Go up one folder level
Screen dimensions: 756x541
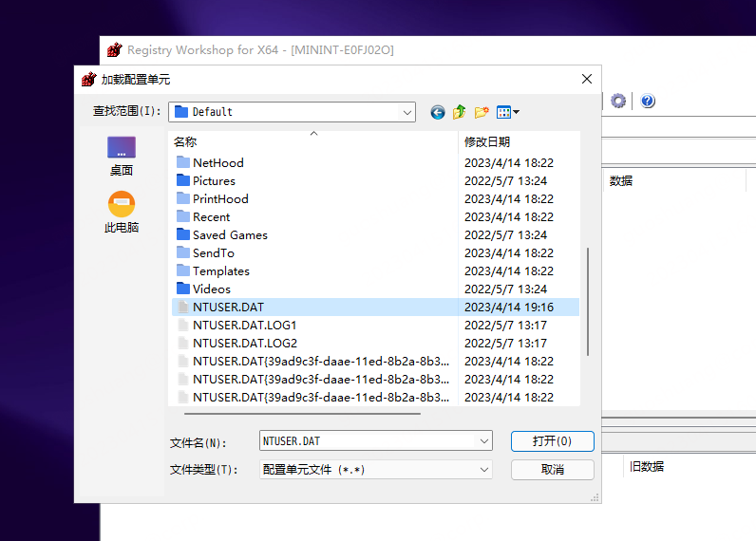460,112
